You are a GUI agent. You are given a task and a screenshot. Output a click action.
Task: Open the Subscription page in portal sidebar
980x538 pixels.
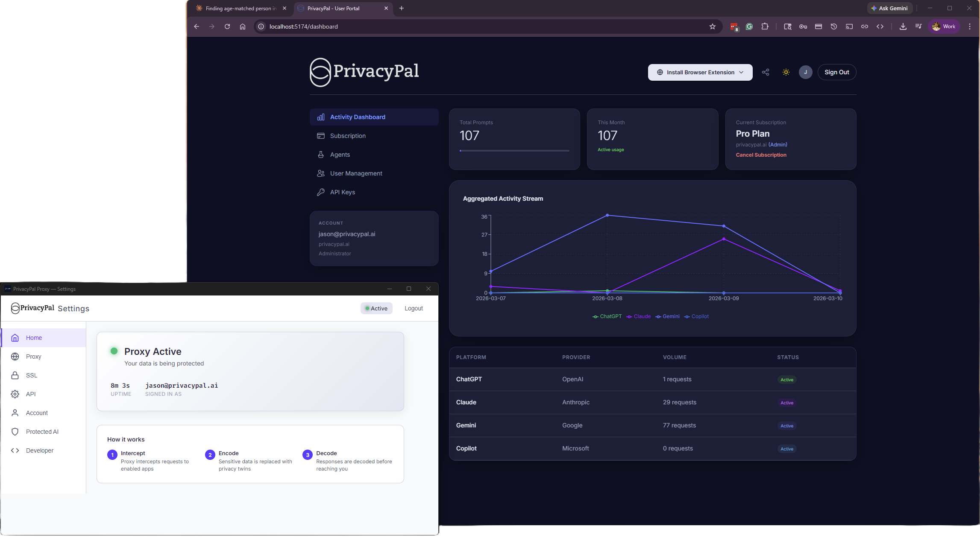[x=374, y=136]
